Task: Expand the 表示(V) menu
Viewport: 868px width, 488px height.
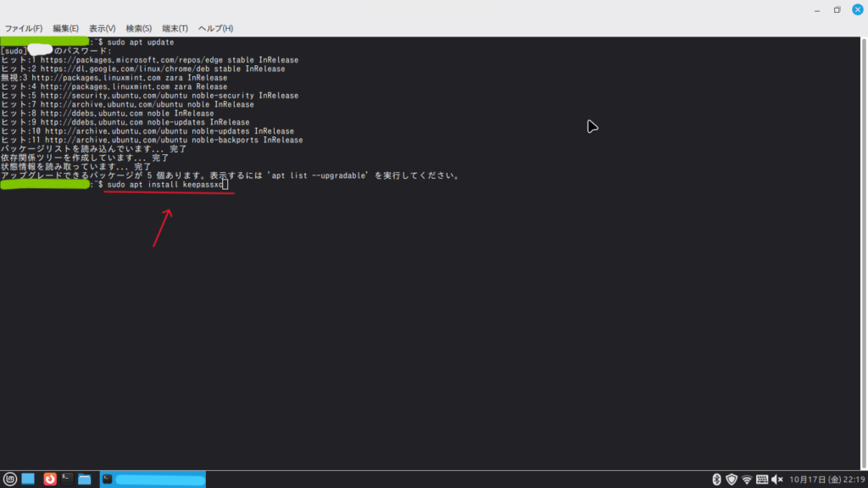Action: [x=102, y=29]
